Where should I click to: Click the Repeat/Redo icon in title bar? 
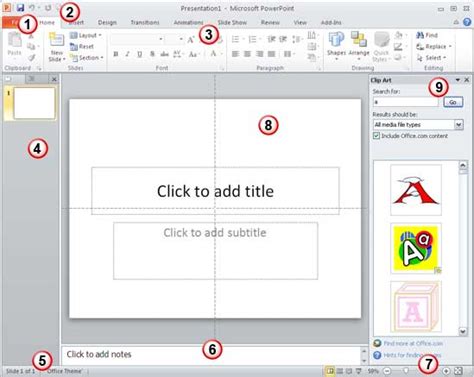[48, 8]
